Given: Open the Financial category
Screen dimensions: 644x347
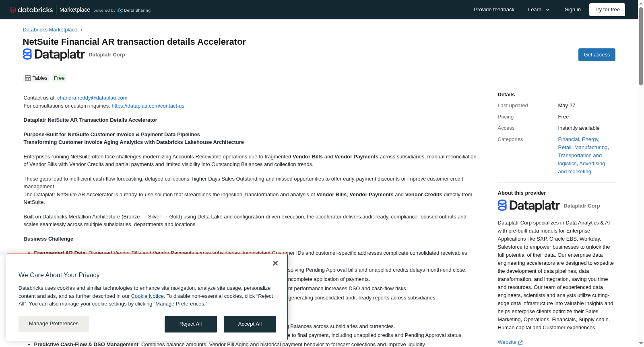Looking at the screenshot, I should click(x=568, y=139).
